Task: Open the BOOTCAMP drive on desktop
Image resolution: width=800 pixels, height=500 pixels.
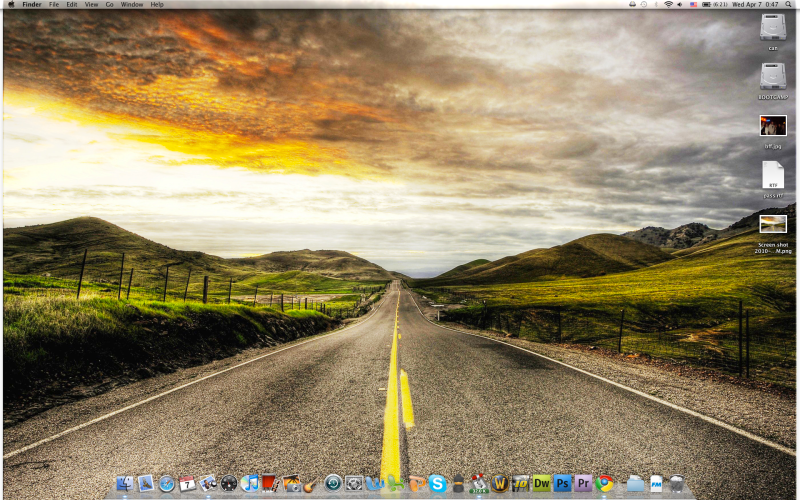Action: pos(772,76)
